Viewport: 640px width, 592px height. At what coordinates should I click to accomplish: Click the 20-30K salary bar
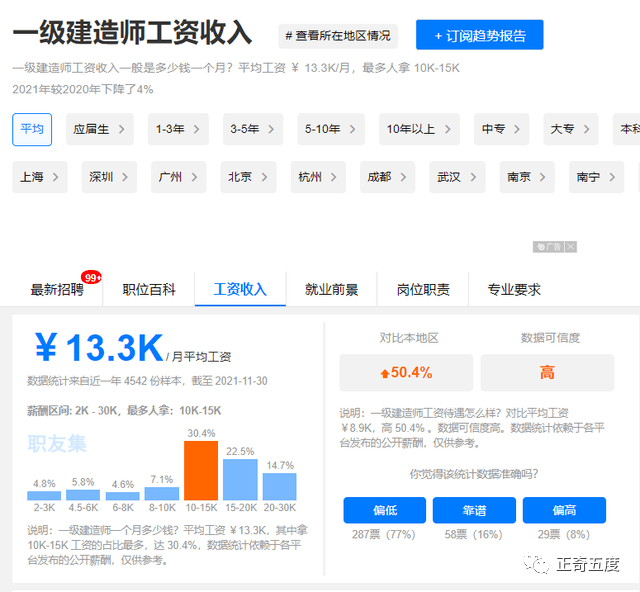(280, 486)
